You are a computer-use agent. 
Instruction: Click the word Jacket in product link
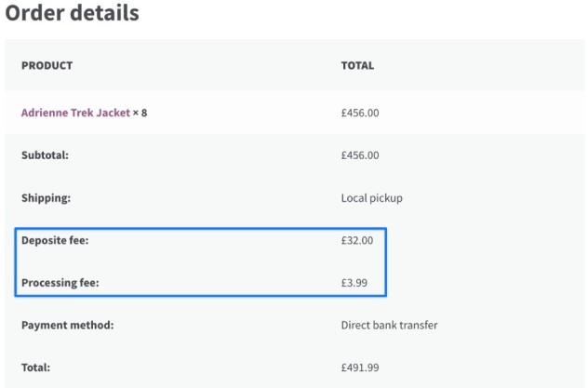click(113, 113)
